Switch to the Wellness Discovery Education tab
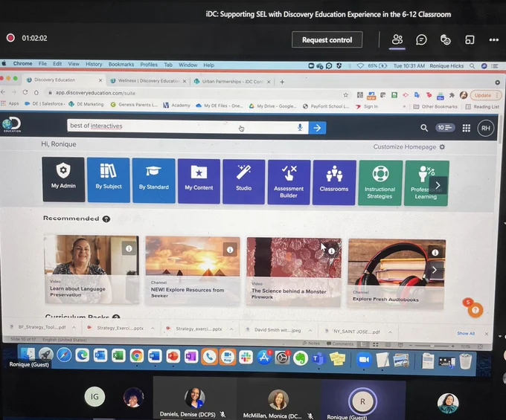The image size is (506, 420). pyautogui.click(x=148, y=81)
